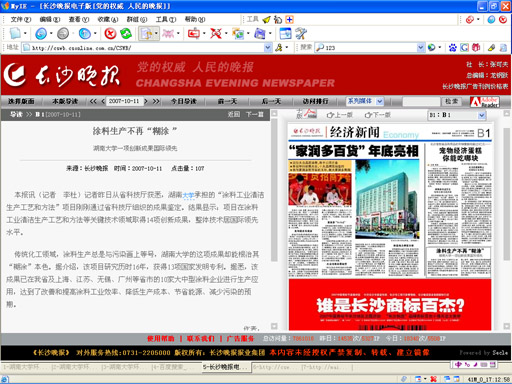
Task: Click the yellow highlighter pen icon
Action: tap(492, 48)
